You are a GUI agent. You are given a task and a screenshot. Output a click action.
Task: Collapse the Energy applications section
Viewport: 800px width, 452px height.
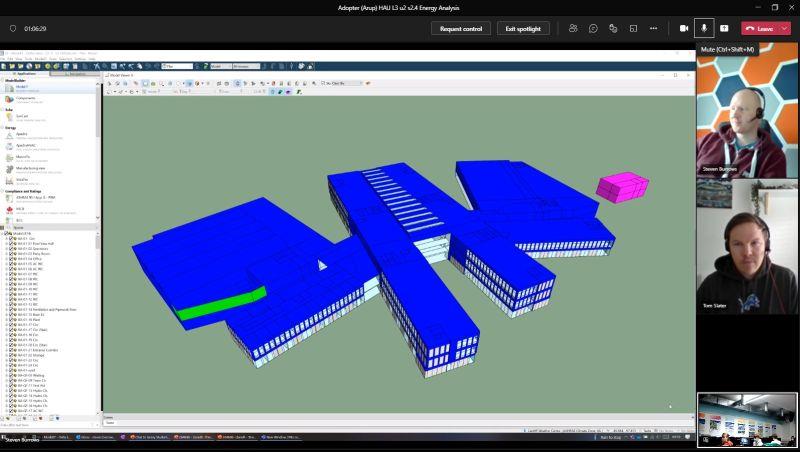tap(3, 128)
